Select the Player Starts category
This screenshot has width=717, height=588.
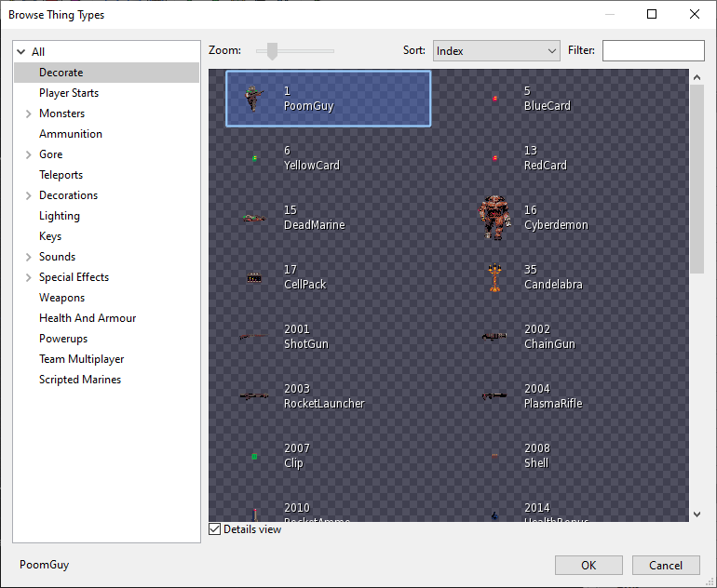pos(69,93)
